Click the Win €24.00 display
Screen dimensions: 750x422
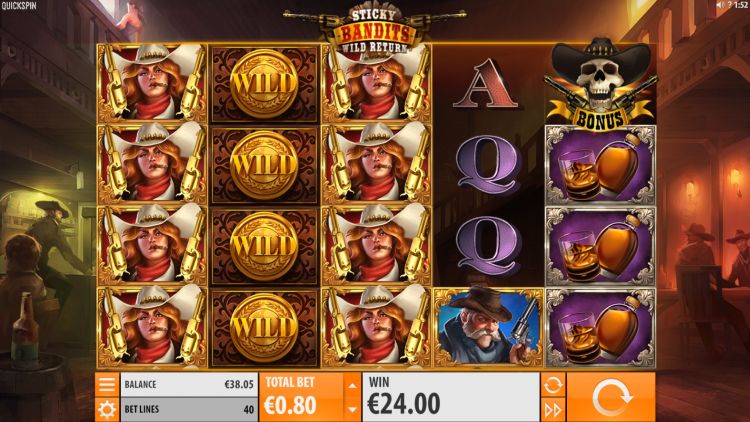[x=451, y=397]
